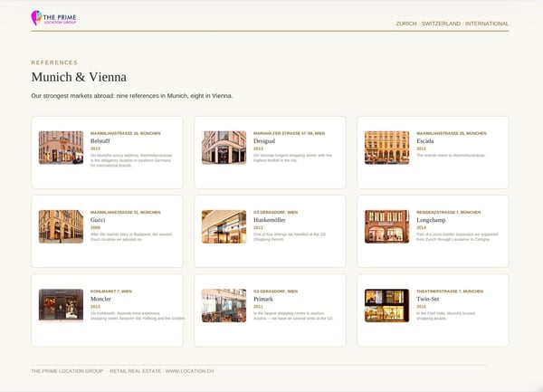Image resolution: width=543 pixels, height=392 pixels.
Task: Select the Escada card title
Action: 425,141
